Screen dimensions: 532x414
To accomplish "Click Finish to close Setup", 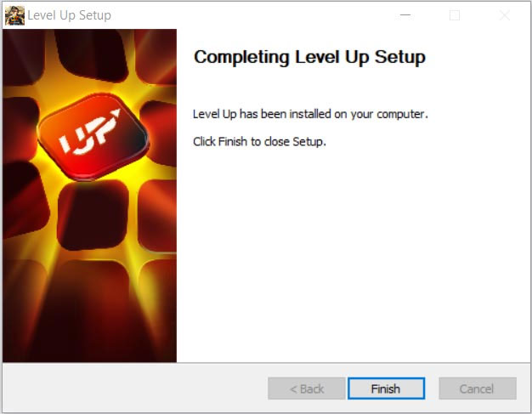I will tap(386, 388).
